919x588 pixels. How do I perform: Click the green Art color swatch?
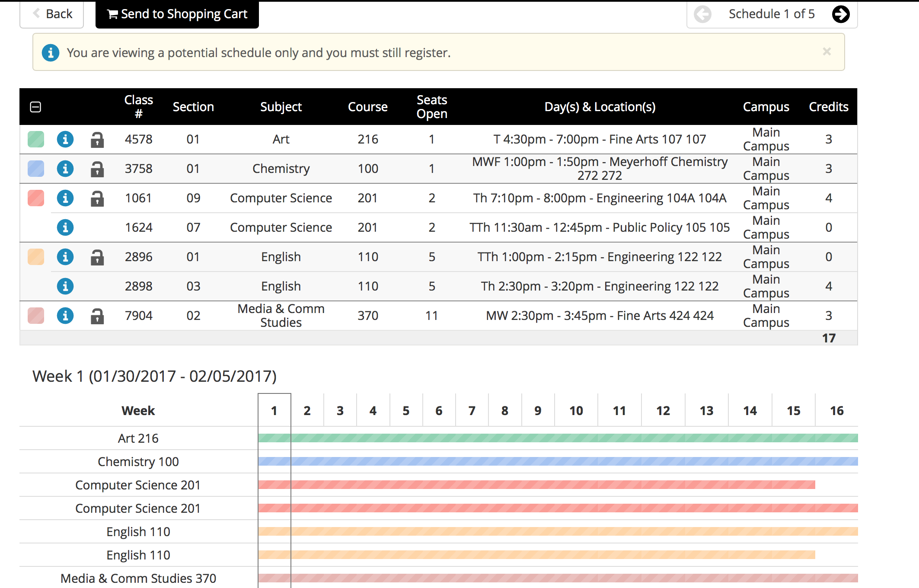pyautogui.click(x=36, y=139)
